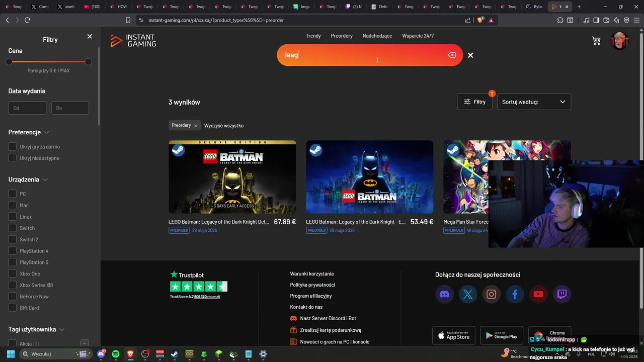Tick the GeForce Now checkbox

click(13, 297)
